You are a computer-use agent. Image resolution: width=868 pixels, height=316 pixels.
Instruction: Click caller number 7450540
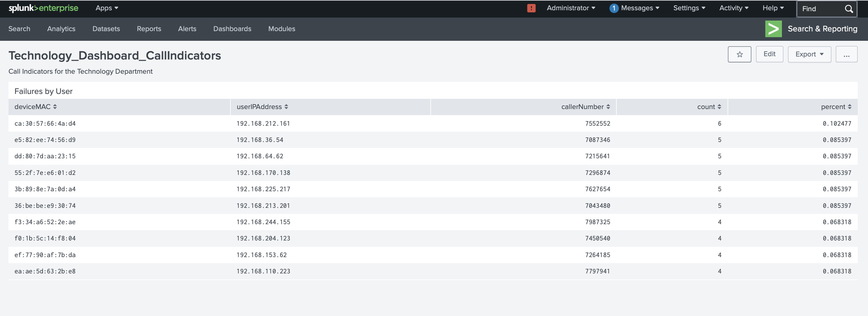point(597,239)
